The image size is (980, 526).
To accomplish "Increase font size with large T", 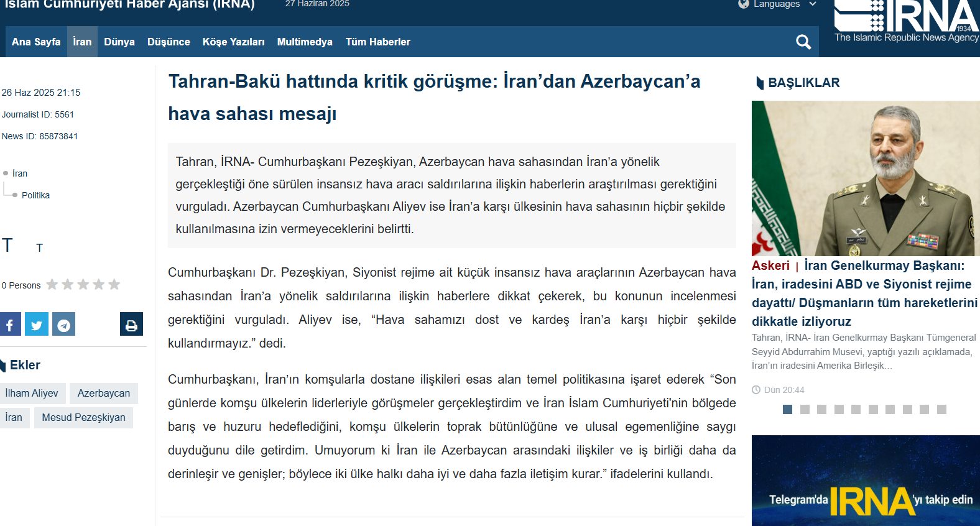I will click(x=7, y=245).
